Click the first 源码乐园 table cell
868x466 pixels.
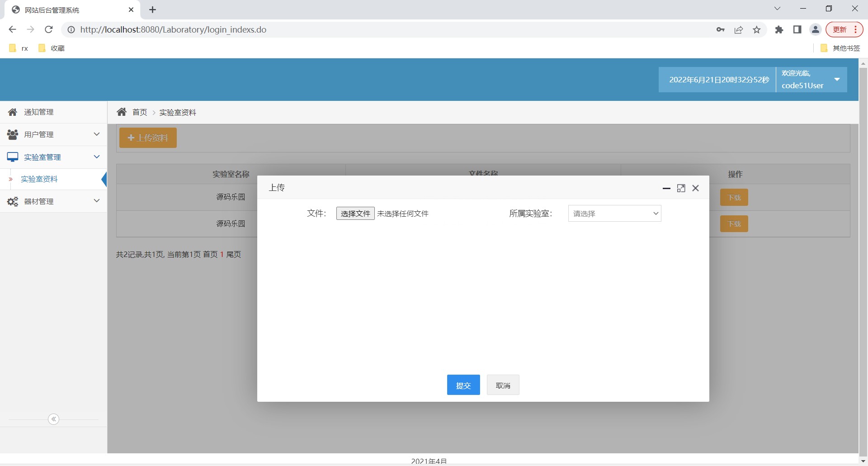point(231,197)
